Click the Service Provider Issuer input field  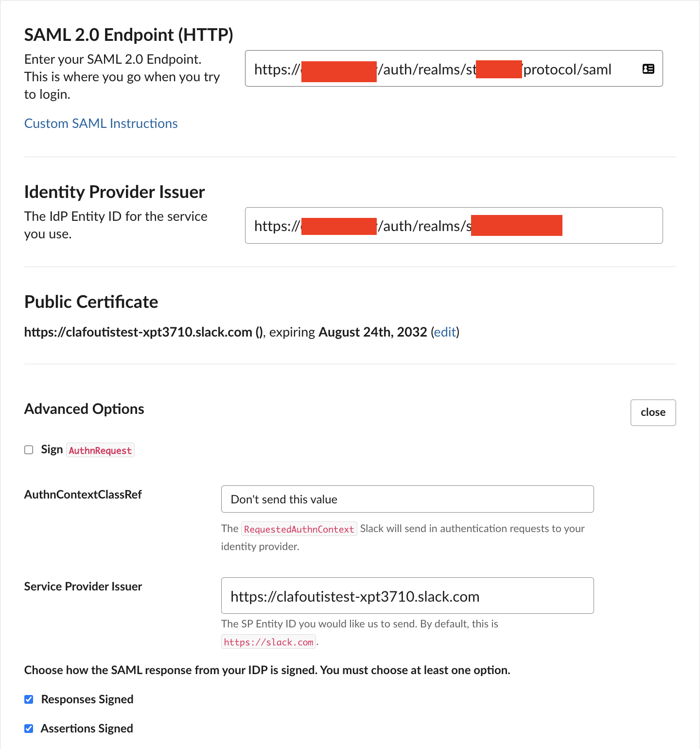coord(407,595)
